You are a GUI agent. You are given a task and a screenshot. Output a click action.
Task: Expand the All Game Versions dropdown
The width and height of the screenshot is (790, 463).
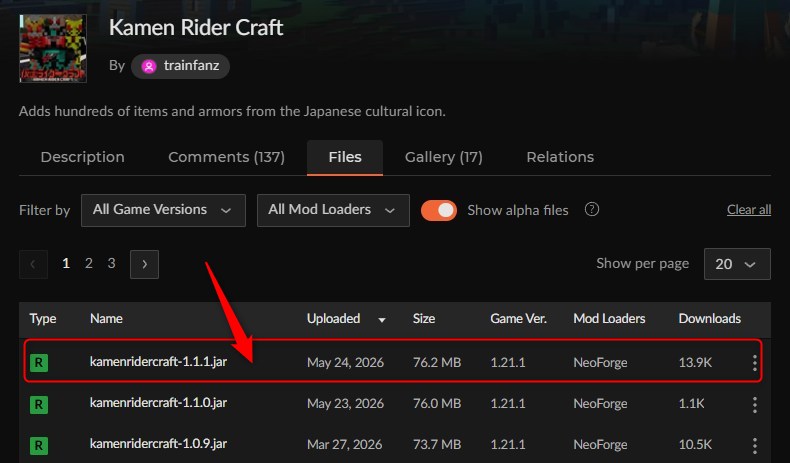[x=163, y=210]
